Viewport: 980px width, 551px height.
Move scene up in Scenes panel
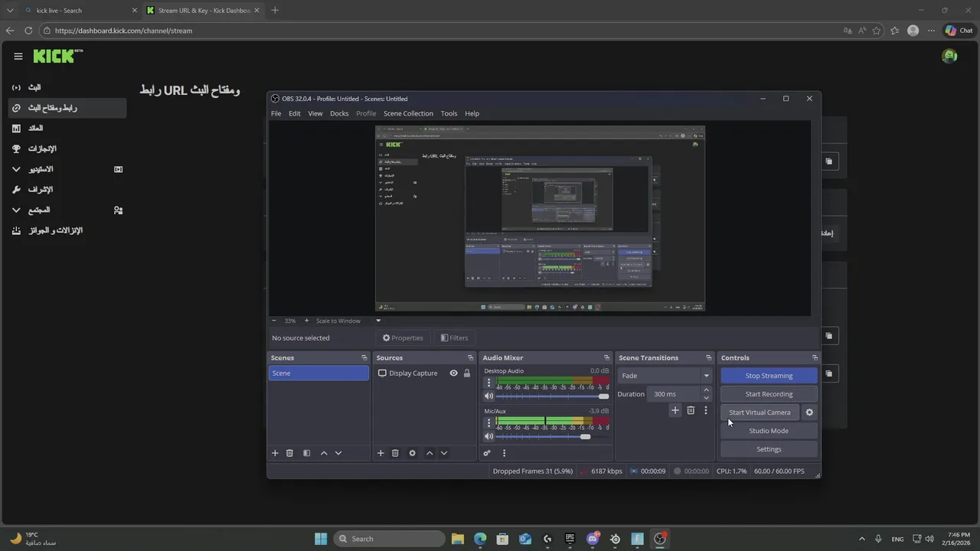point(324,453)
